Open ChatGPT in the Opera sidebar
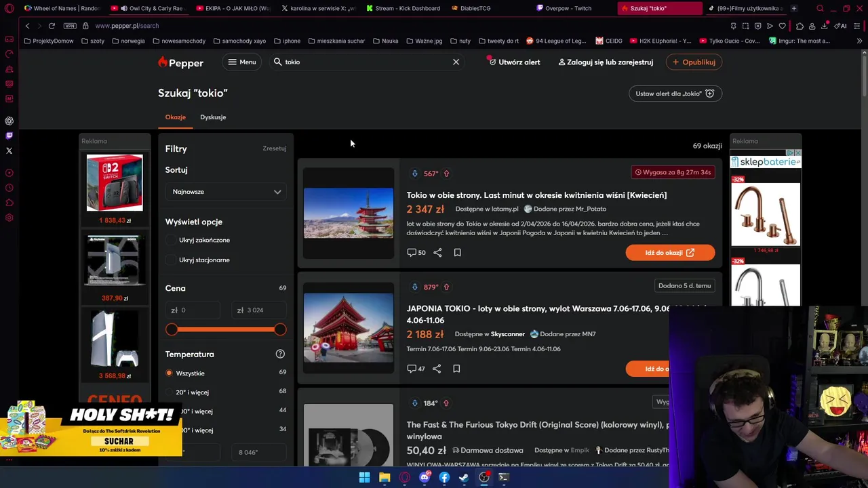868x488 pixels. [x=9, y=121]
